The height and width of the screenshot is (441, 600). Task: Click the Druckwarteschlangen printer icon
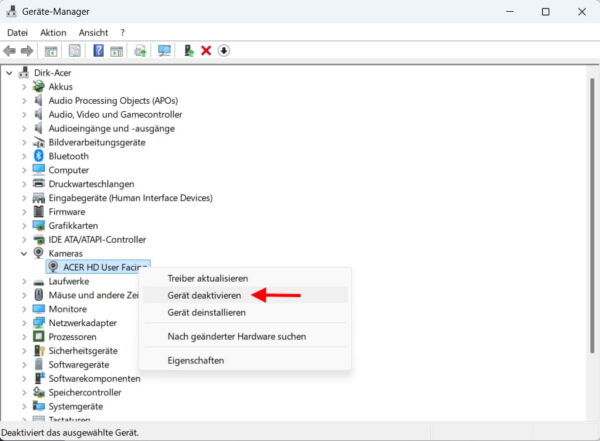(39, 183)
